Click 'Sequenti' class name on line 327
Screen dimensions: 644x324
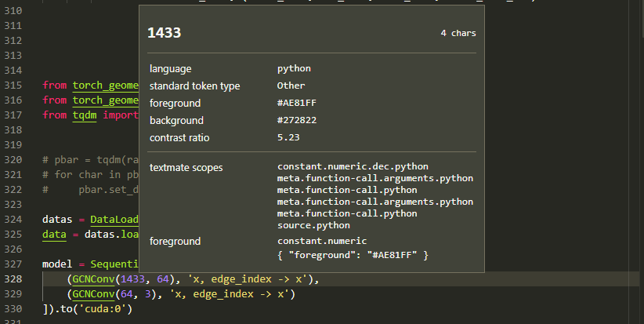coord(114,264)
